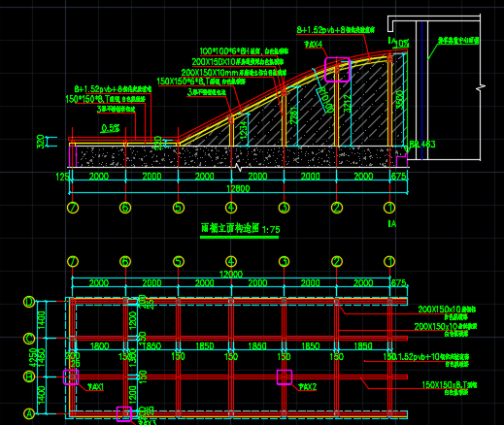Select the 675 dimension in elevation view

coord(398,177)
